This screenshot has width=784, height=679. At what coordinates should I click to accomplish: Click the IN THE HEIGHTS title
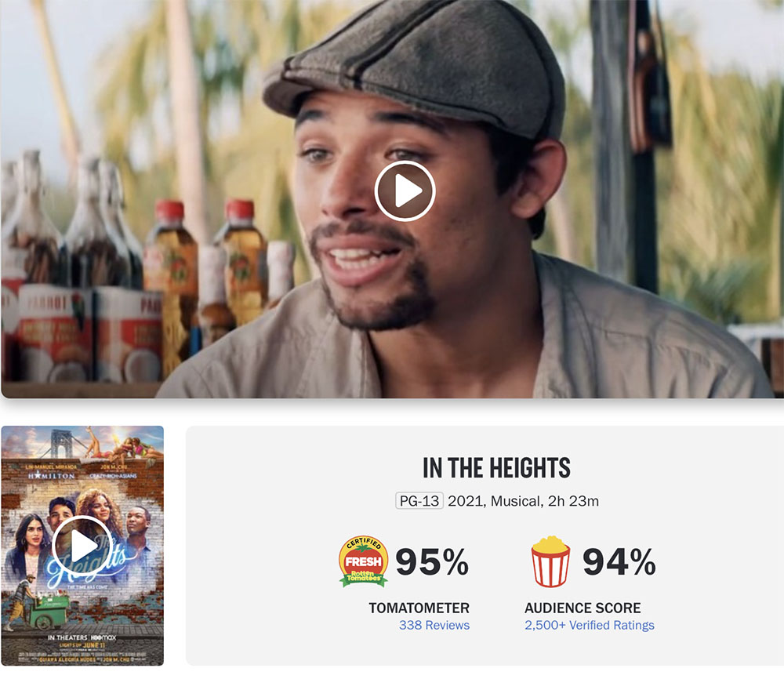tap(496, 468)
